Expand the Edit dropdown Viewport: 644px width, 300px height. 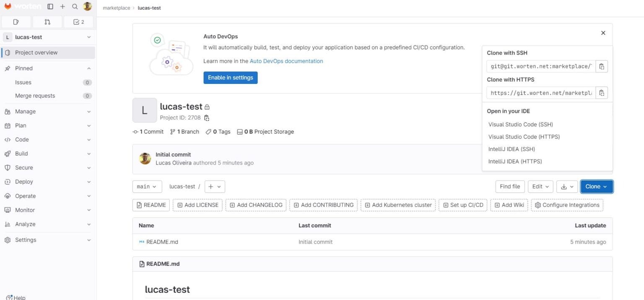(540, 186)
